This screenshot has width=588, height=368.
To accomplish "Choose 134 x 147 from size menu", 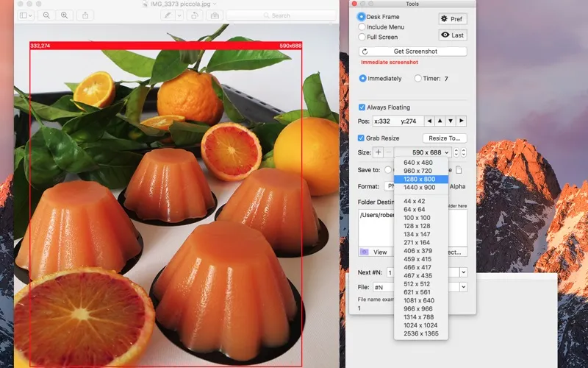I will coord(421,234).
